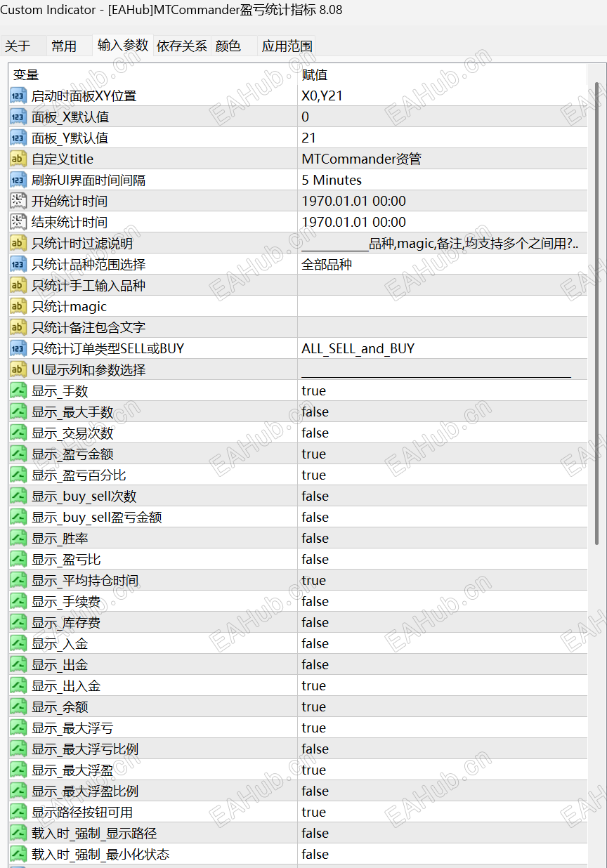The image size is (607, 868).
Task: Select the 显示_buy_sell盈亏金额 row label
Action: [x=97, y=517]
